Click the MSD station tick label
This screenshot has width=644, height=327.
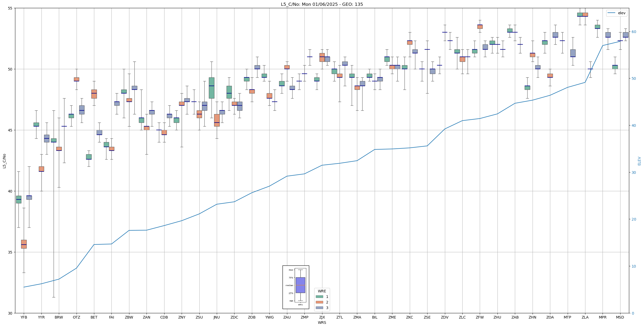click(620, 317)
